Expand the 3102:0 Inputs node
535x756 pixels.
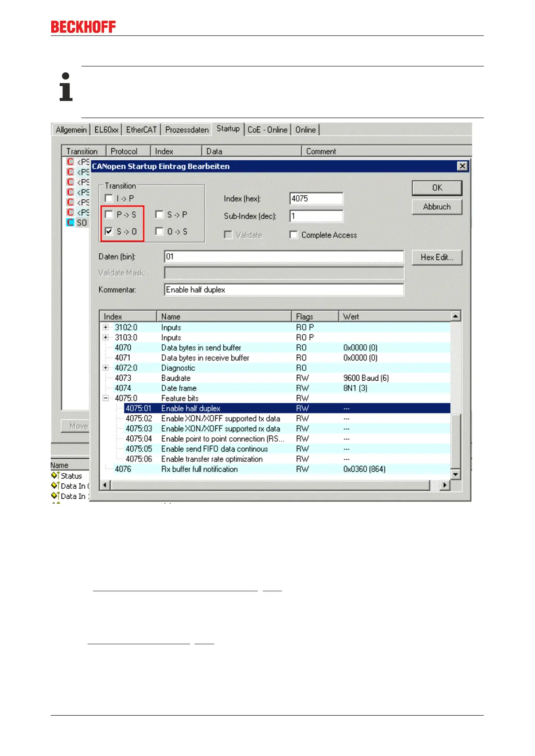[x=106, y=327]
